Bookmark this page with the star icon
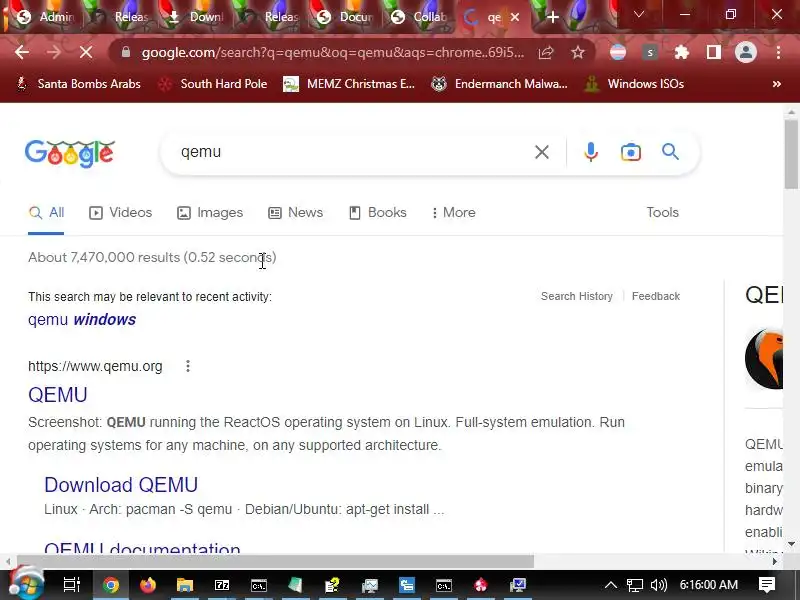This screenshot has height=600, width=800. click(578, 52)
